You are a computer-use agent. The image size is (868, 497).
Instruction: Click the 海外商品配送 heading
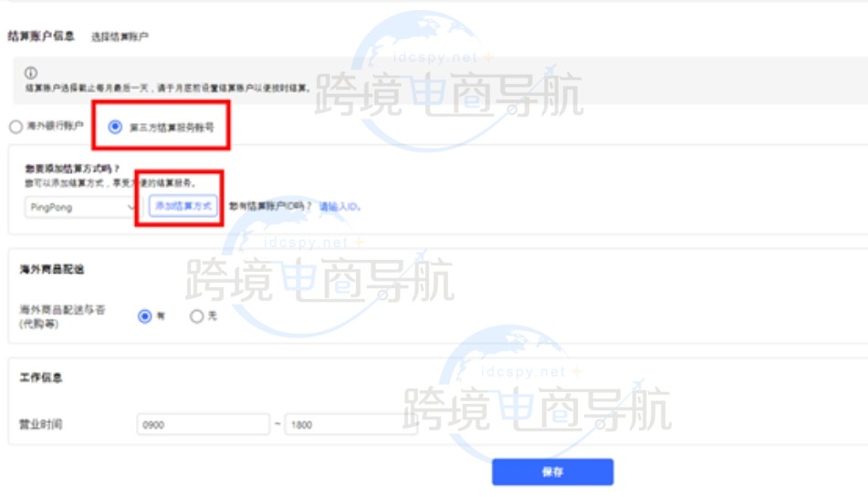pyautogui.click(x=52, y=269)
